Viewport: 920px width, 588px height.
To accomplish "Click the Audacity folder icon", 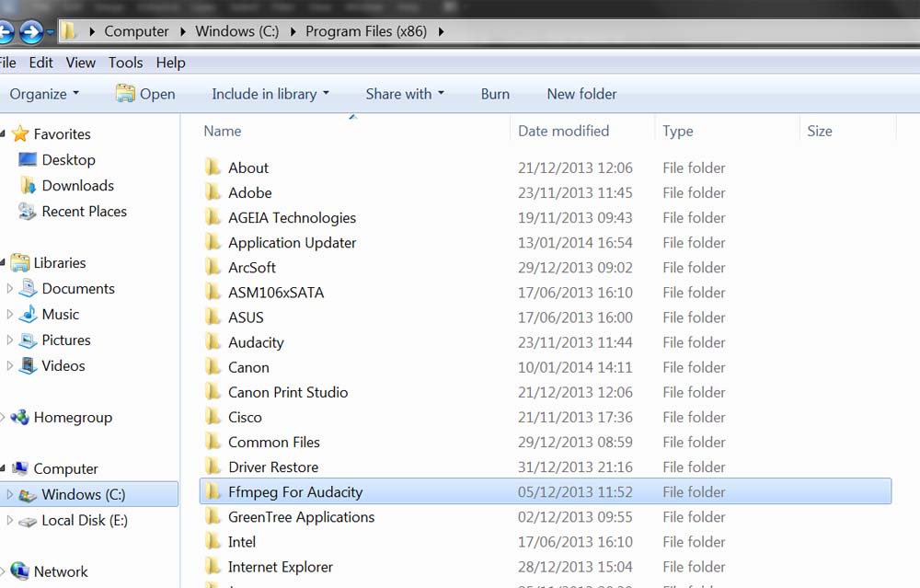I will pos(213,342).
